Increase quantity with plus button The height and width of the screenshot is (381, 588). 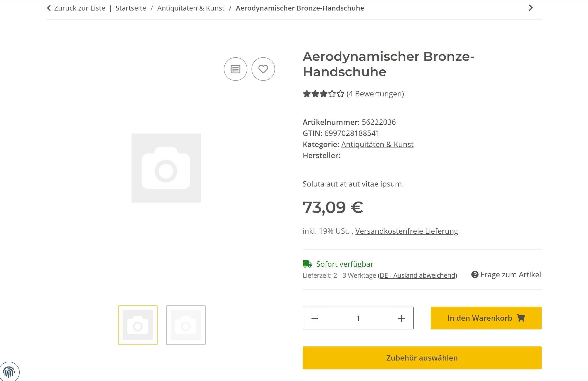(x=401, y=318)
